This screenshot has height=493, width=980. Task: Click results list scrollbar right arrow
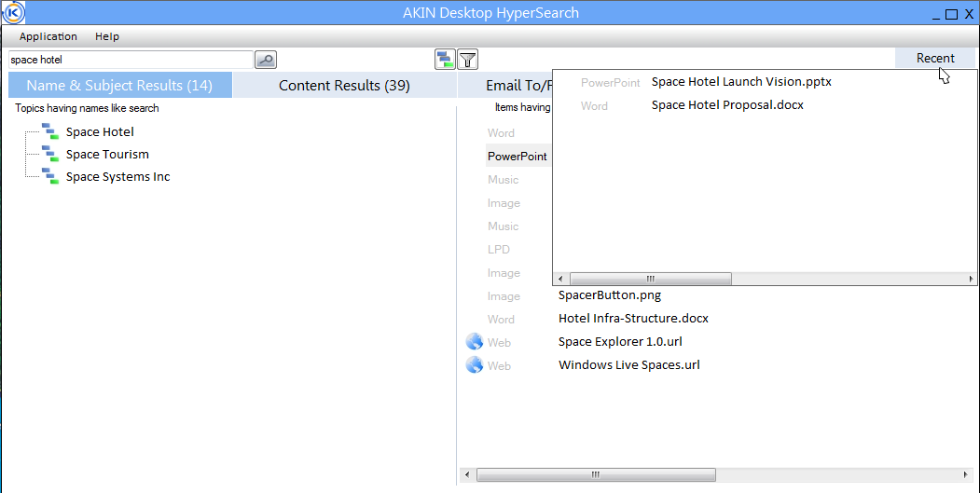966,475
